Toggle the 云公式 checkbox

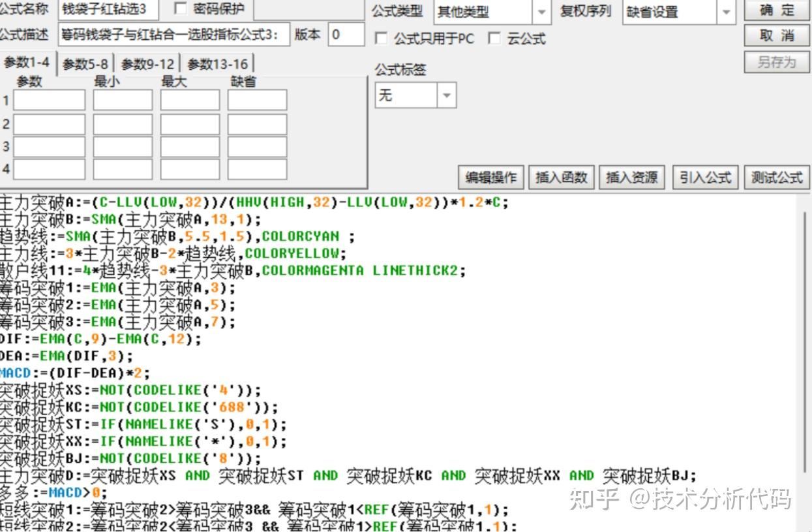point(494,39)
